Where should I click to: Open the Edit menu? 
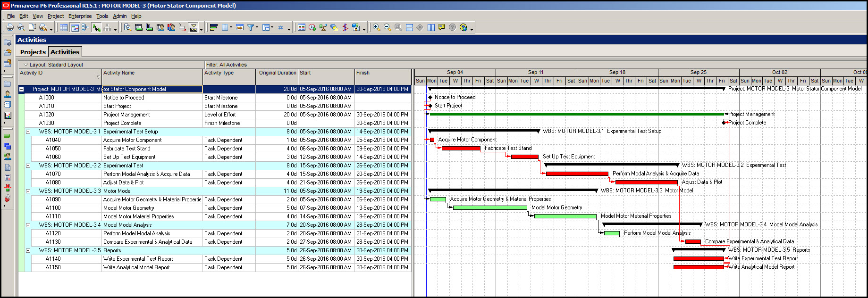(24, 16)
